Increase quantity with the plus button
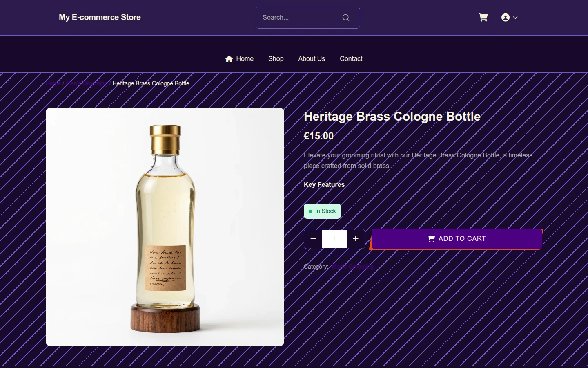Screen dimensions: 588x368 [x=356, y=239]
